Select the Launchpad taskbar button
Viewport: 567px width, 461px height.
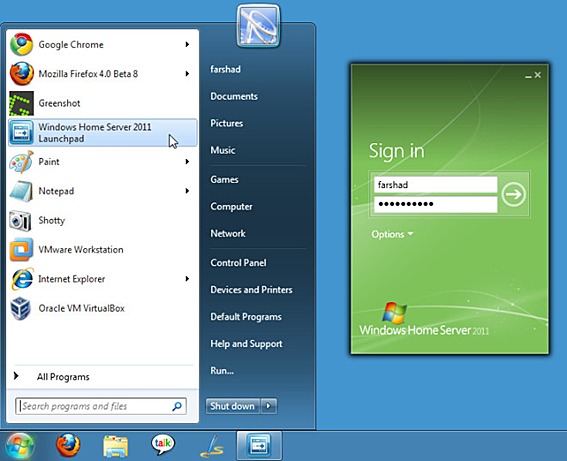click(259, 446)
